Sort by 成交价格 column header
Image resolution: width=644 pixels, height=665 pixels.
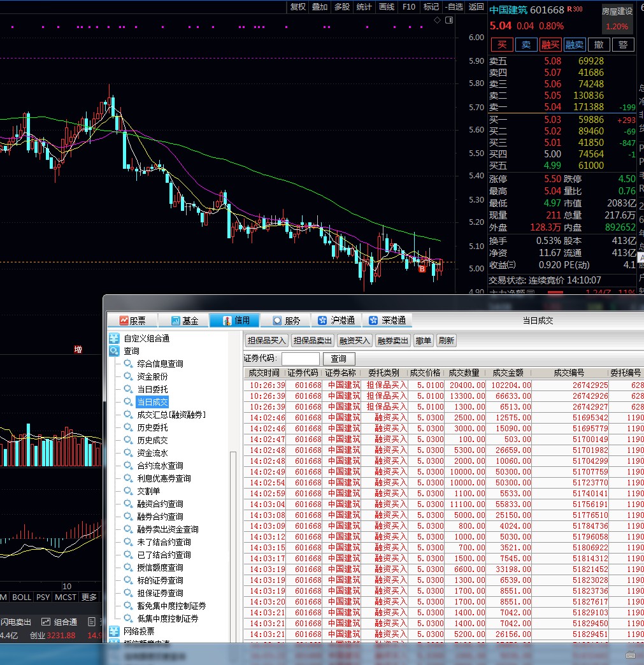coord(425,373)
